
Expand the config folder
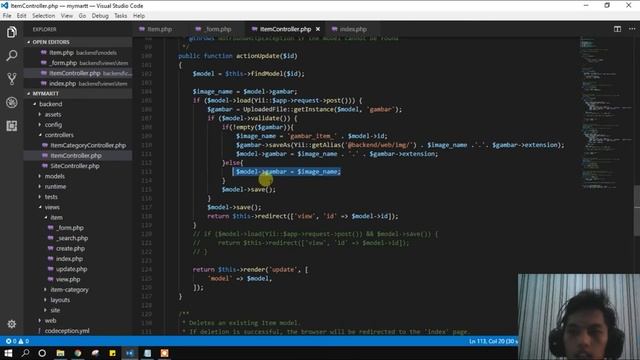click(53, 124)
